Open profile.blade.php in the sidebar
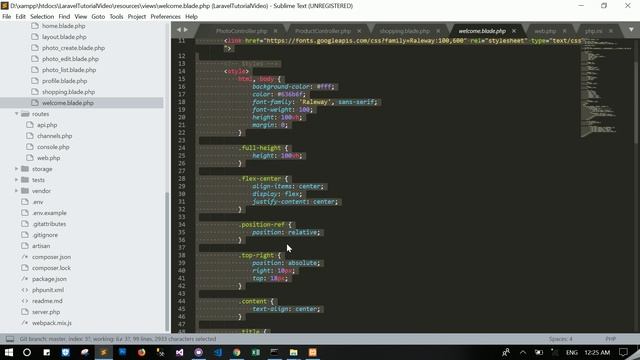The image size is (640, 360). (64, 81)
